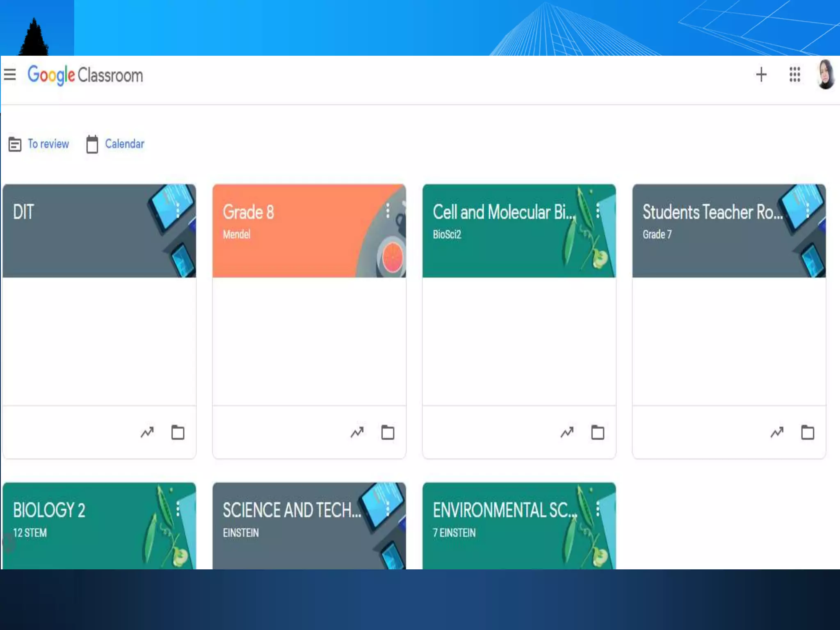The width and height of the screenshot is (840, 630).
Task: Open the SCIENCE AND TECH Einstein class
Action: coord(292,511)
